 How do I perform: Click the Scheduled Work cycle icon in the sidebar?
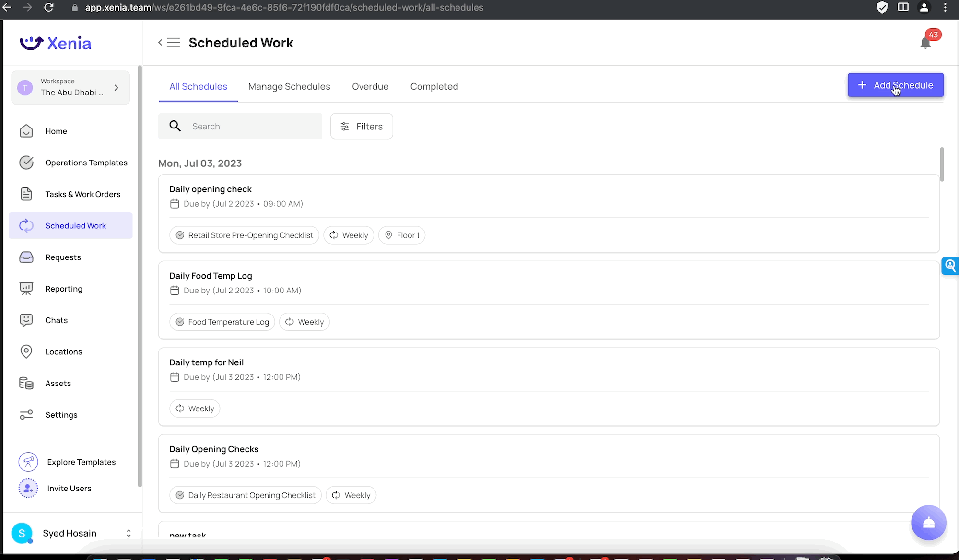(x=26, y=225)
